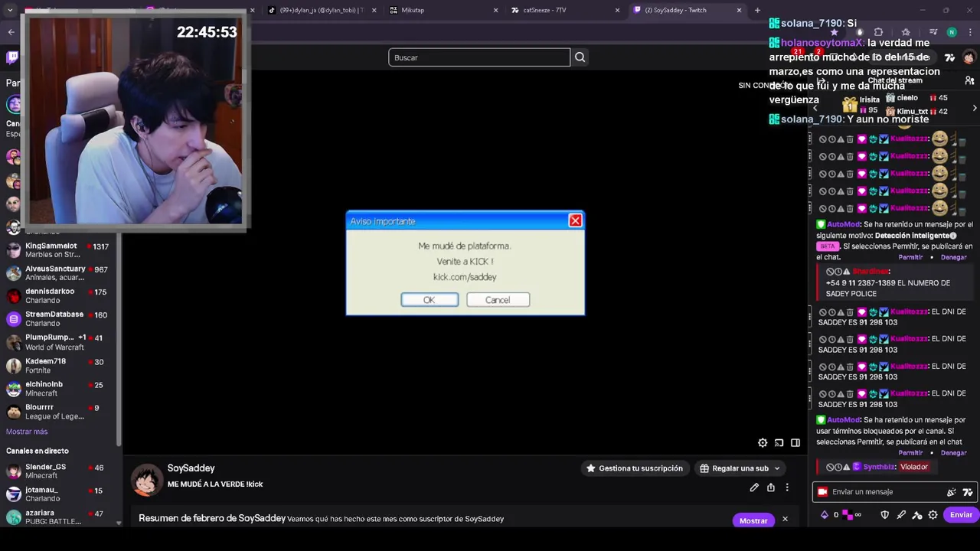Open Kadeem718 Fortnite channel in sidebar
This screenshot has height=551, width=980.
pyautogui.click(x=58, y=365)
